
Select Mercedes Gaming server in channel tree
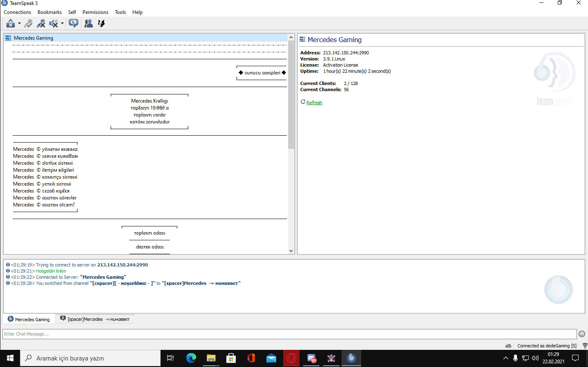pyautogui.click(x=146, y=38)
